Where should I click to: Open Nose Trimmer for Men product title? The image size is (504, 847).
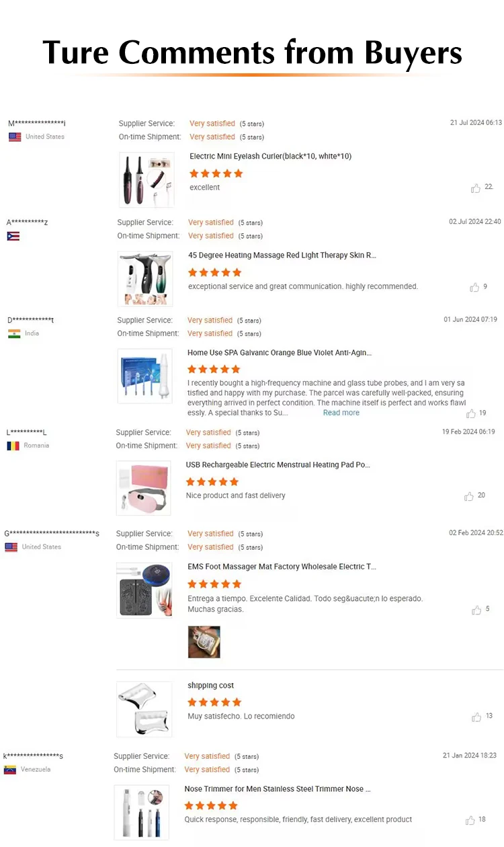[278, 789]
